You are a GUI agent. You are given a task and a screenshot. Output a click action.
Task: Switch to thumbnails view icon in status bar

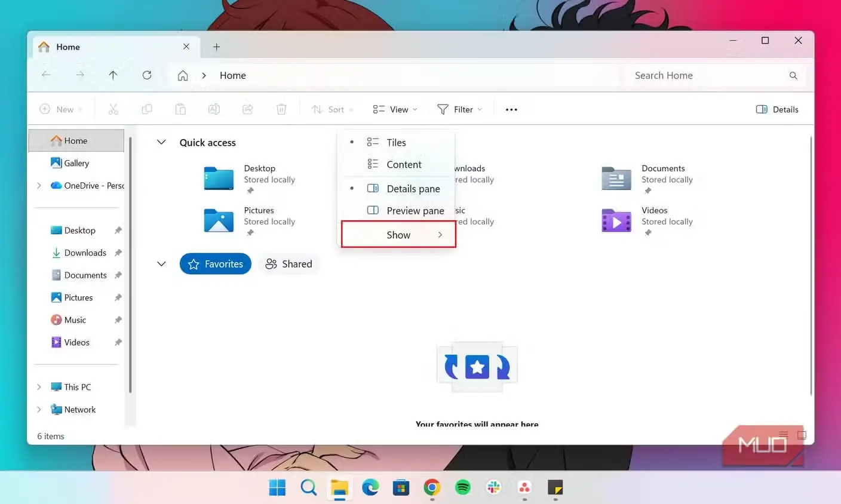click(x=802, y=435)
